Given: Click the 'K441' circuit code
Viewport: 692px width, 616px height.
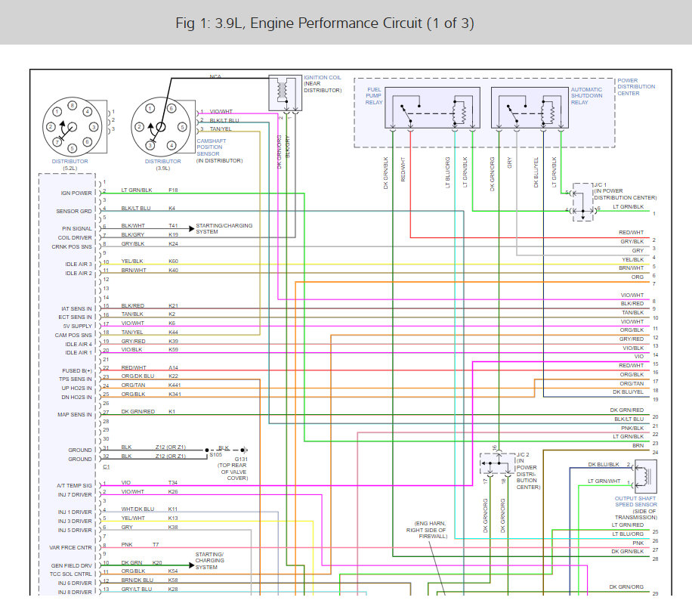Looking at the screenshot, I should (x=175, y=385).
